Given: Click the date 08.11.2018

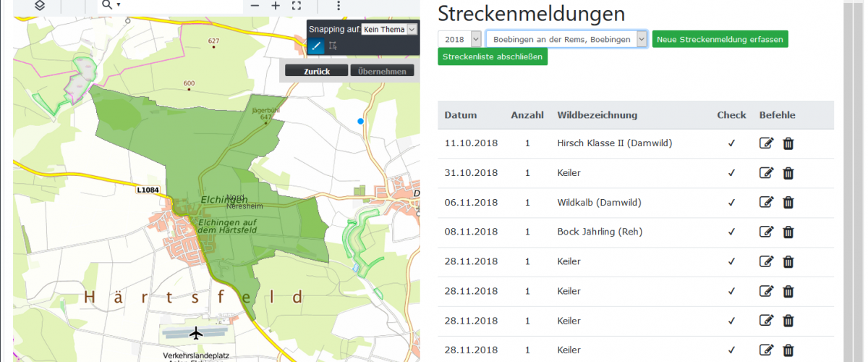Looking at the screenshot, I should click(x=471, y=232).
